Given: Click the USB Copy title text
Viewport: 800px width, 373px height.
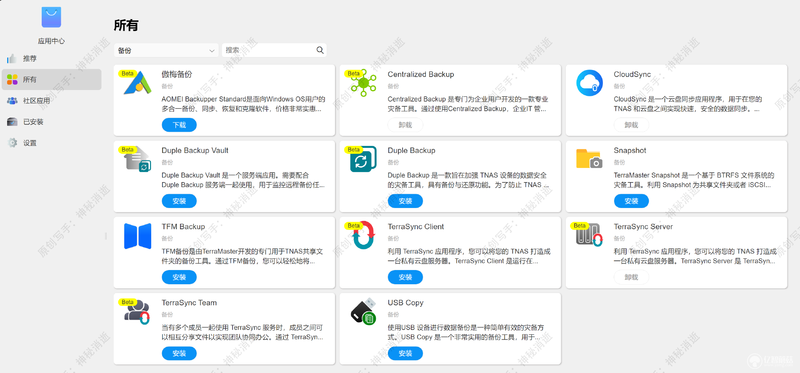Looking at the screenshot, I should 406,303.
